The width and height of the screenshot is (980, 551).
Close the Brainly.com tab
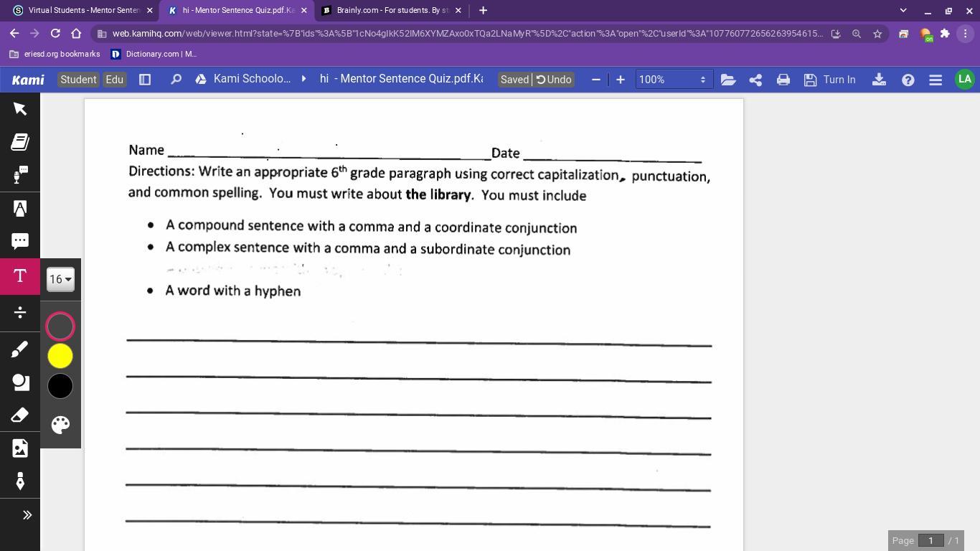point(458,10)
